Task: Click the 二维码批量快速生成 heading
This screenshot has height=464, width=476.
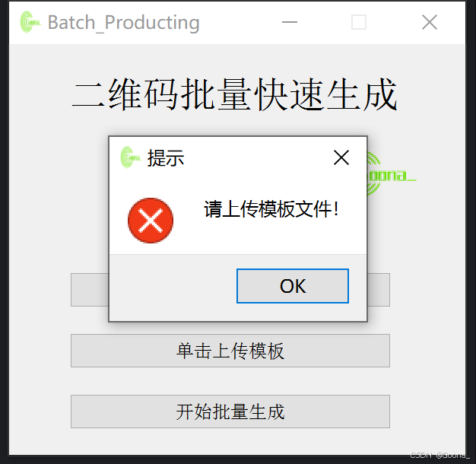Action: tap(234, 94)
